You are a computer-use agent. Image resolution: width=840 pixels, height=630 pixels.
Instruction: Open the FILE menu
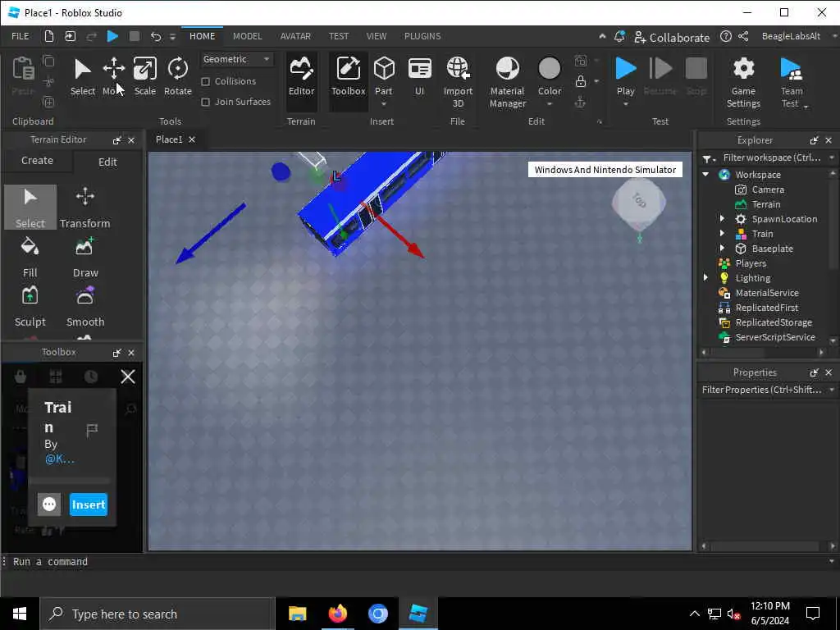[x=21, y=36]
